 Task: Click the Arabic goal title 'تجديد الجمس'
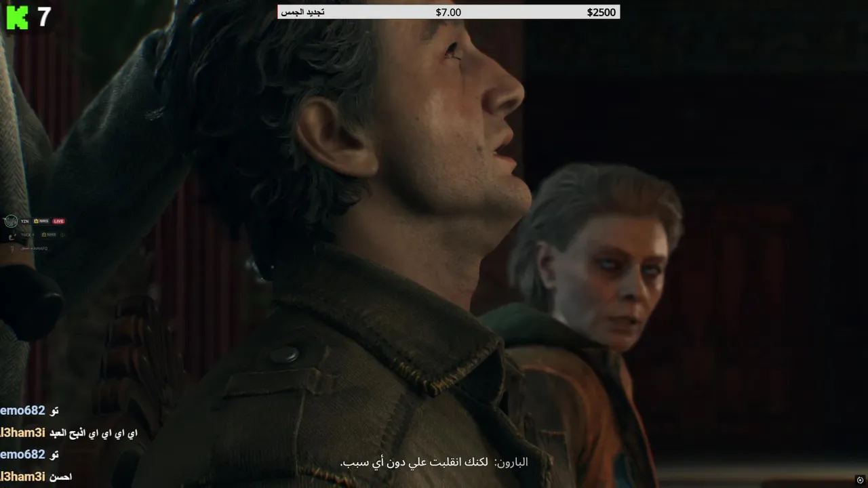click(x=302, y=12)
